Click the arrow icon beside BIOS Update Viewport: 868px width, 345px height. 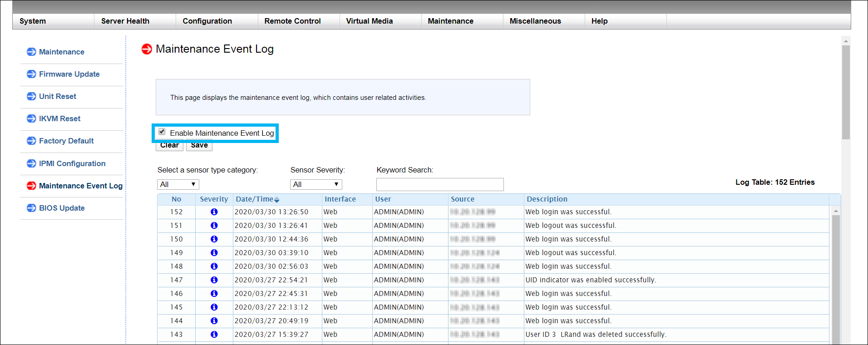(x=31, y=208)
